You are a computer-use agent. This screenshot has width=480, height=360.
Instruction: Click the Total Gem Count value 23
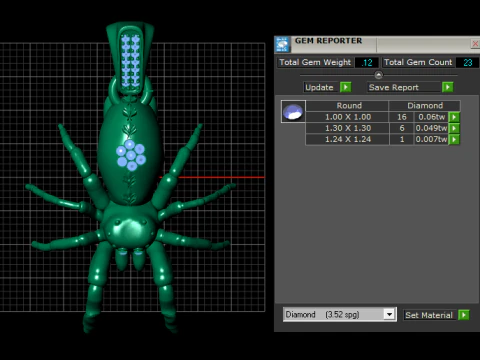click(x=467, y=63)
